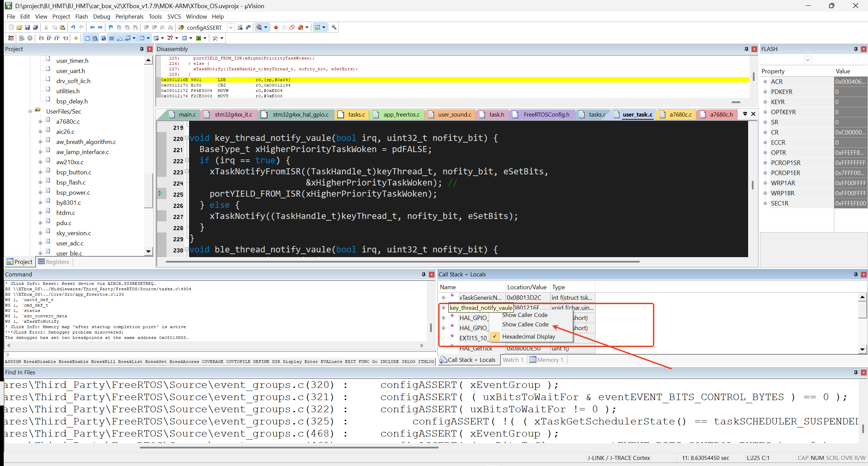The height and width of the screenshot is (466, 868).
Task: Open Find in Files with the binoculars icon
Action: [x=248, y=27]
